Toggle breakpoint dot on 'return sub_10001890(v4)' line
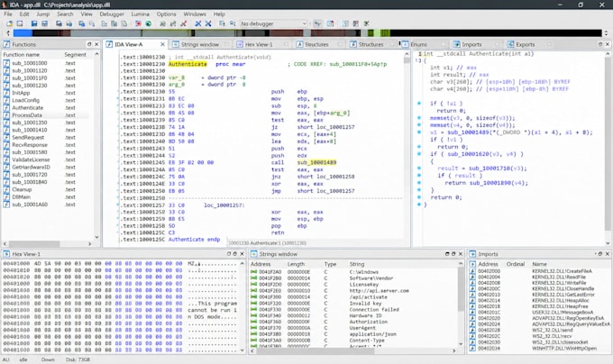The image size is (613, 364). (419, 183)
